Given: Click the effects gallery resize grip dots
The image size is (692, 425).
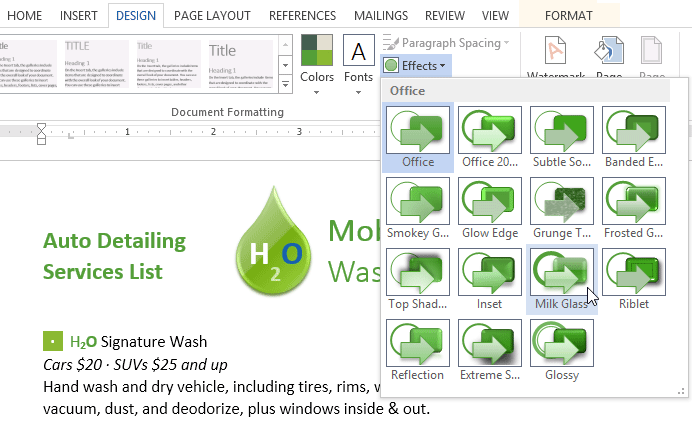Looking at the screenshot, I should pyautogui.click(x=681, y=391).
